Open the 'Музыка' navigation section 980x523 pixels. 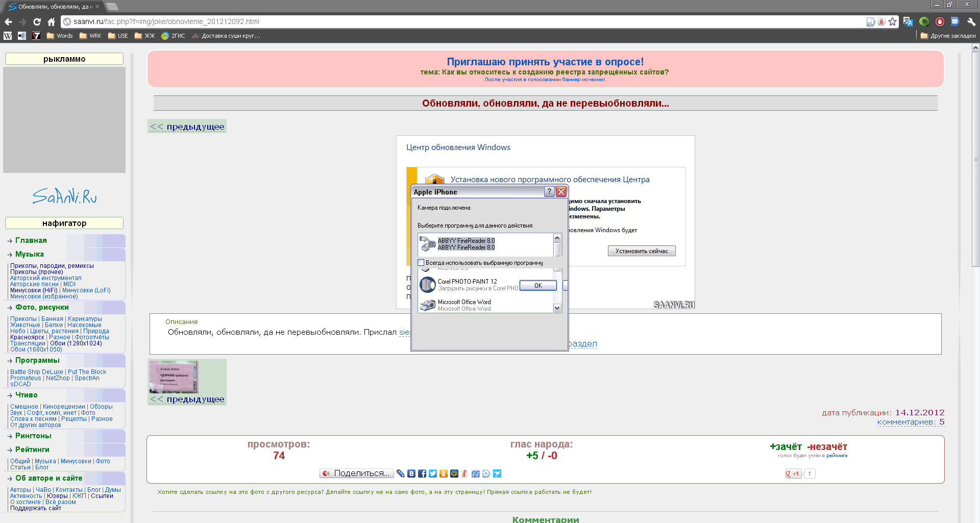[30, 254]
